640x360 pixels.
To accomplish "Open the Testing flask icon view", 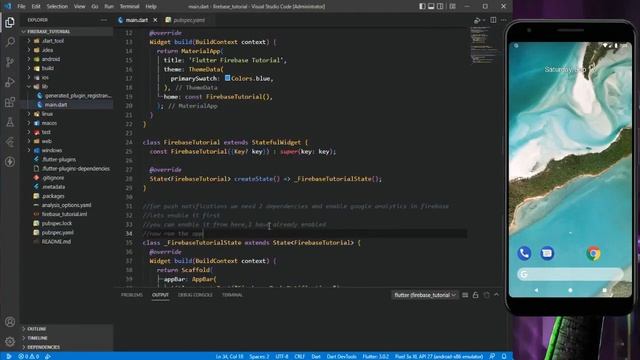I will click(x=10, y=122).
